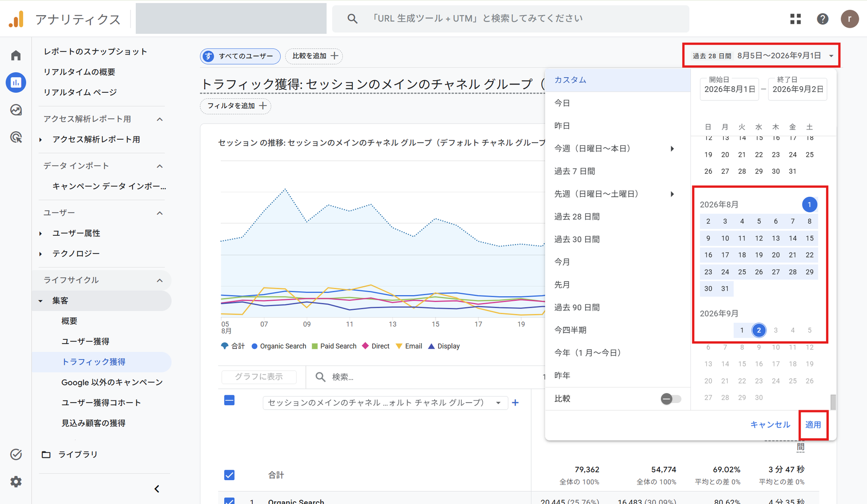
Task: Toggle the 合計 legend series in the chart
Action: coord(232,346)
